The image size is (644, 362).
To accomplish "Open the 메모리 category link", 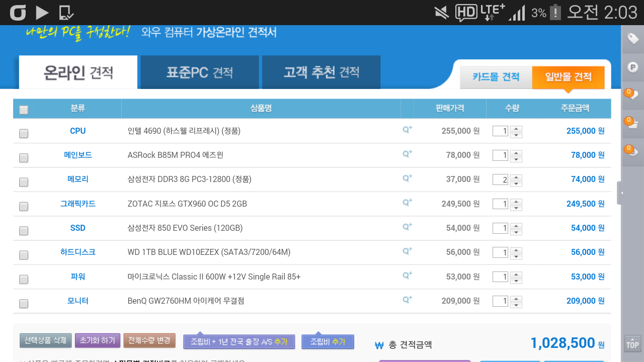I will point(78,179).
